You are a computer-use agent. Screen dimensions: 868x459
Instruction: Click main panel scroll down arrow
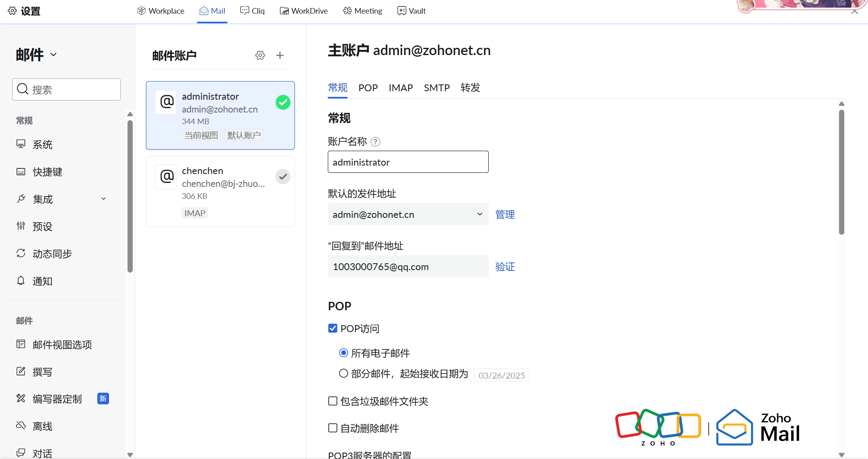(841, 455)
